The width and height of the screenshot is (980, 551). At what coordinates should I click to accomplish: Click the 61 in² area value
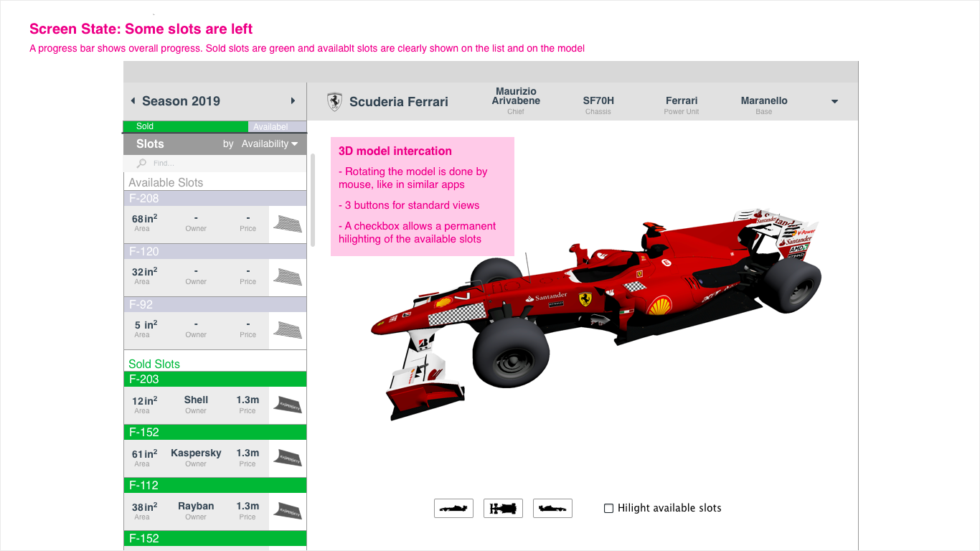[145, 453]
